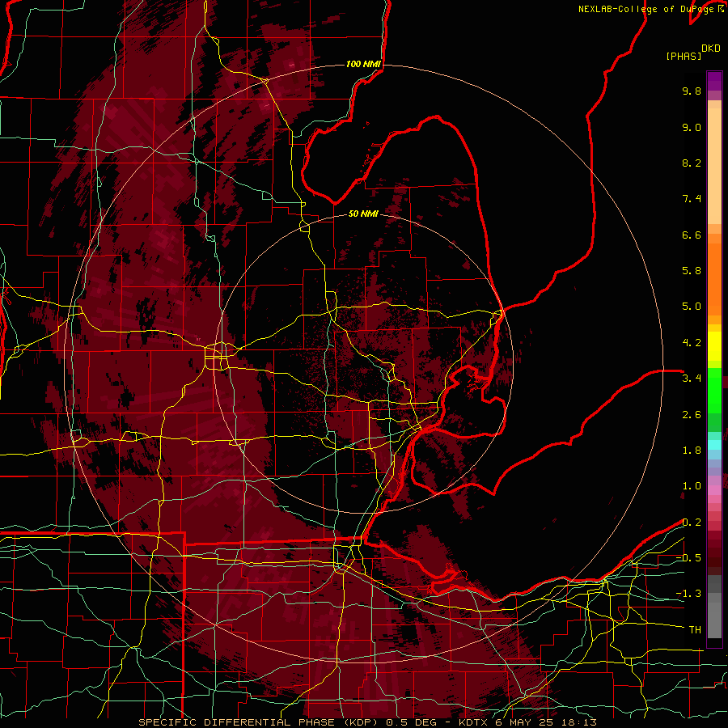
Task: Pick the pink segment of the color bar
Action: tap(714, 490)
